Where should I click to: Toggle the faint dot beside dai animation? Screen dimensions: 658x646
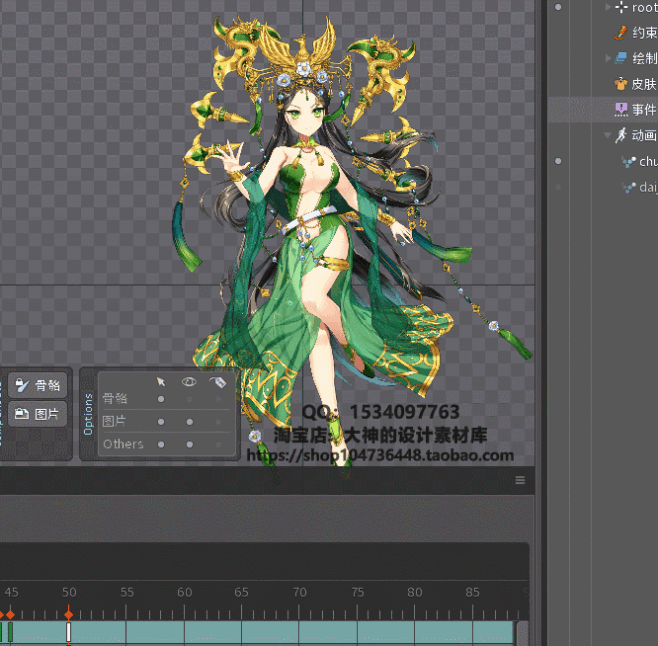(558, 187)
